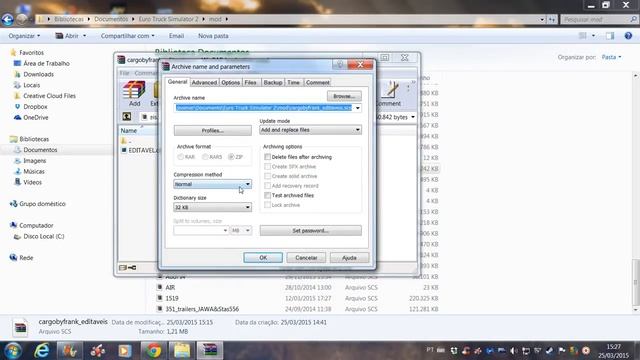Switch to the Time tab
This screenshot has height=360, width=640.
(293, 82)
